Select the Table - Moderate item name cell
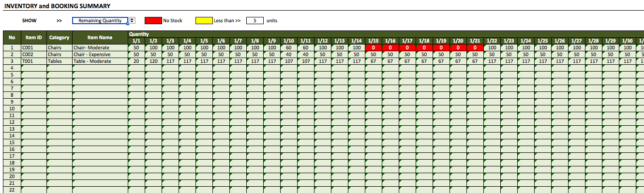Screen dimensions: 644x193 point(100,61)
